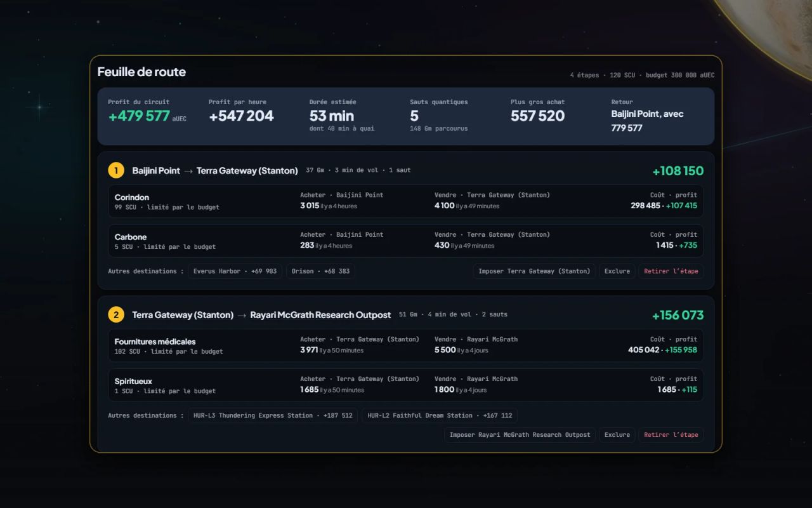Click the Fournitures médicales commodity name
Viewport: 812px width, 508px height.
coord(155,342)
